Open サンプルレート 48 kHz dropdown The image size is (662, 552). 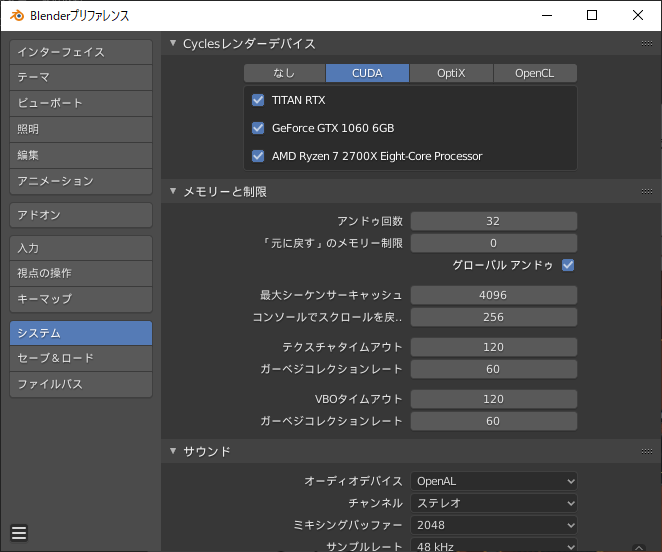click(x=494, y=545)
